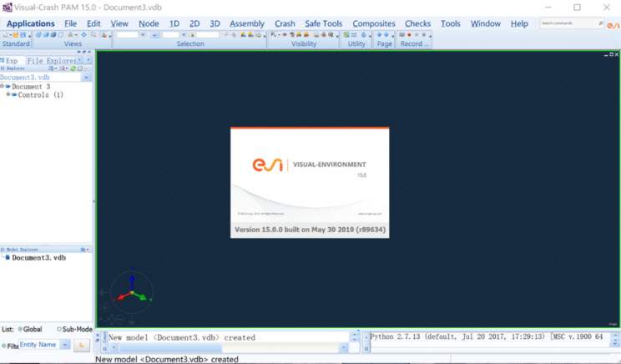The height and width of the screenshot is (364, 621).
Task: Click the search commands input field
Action: (567, 23)
